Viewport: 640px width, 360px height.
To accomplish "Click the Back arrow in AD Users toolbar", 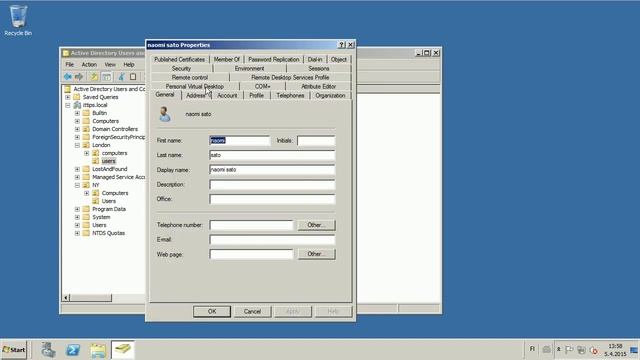I will click(68, 77).
